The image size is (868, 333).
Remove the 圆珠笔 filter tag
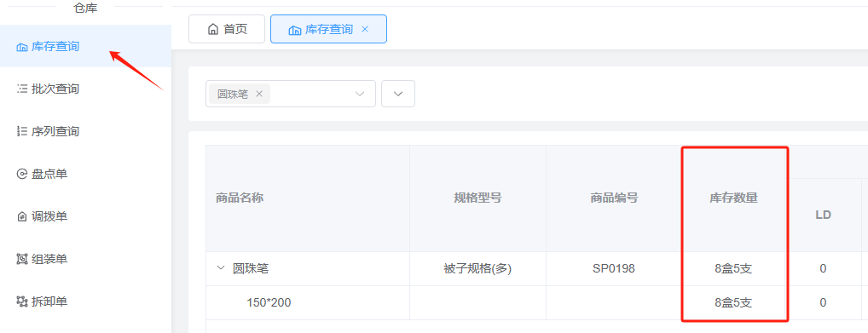click(258, 94)
